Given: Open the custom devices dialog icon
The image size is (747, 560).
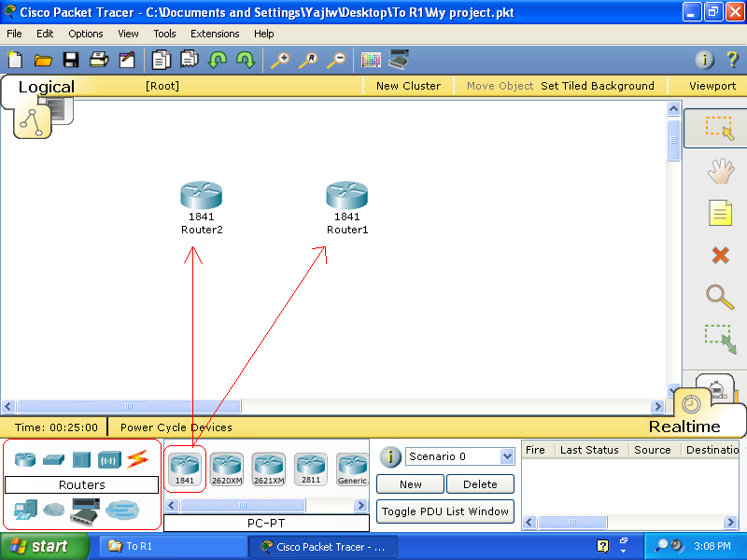Looking at the screenshot, I should 399,60.
